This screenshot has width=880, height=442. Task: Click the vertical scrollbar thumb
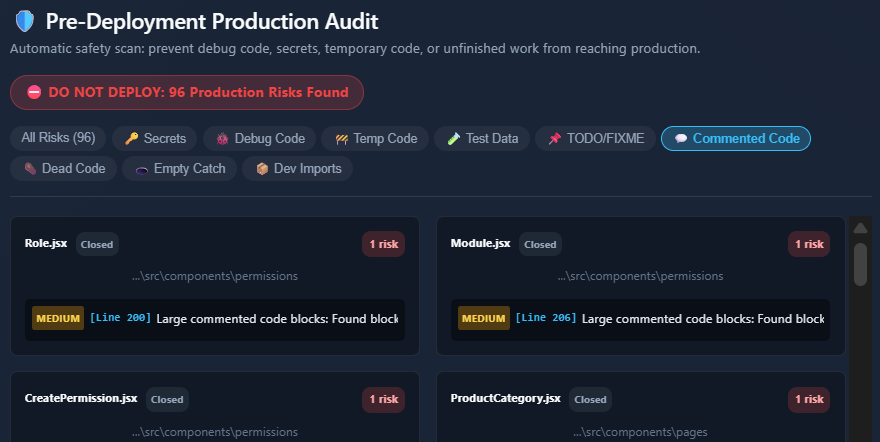[x=860, y=264]
